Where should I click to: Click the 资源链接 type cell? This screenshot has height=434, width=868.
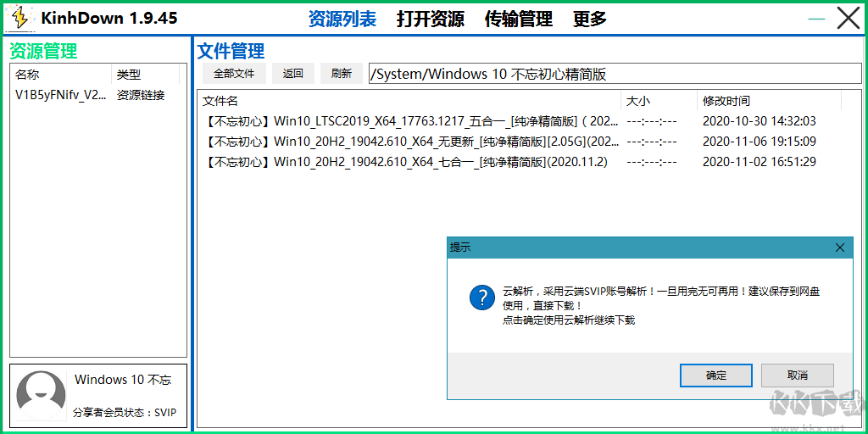tap(141, 95)
